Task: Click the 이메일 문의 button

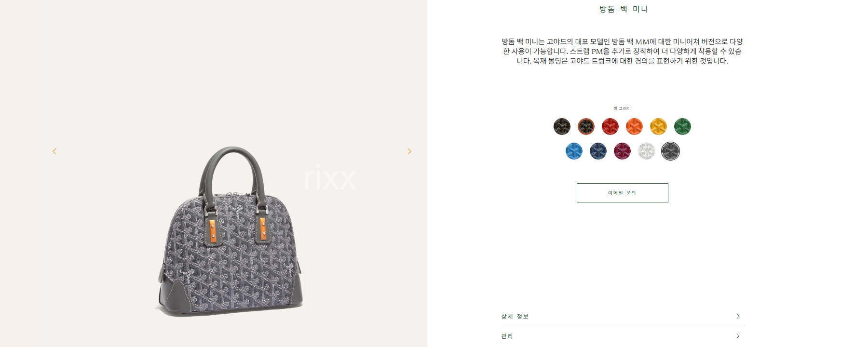Action: [x=622, y=193]
